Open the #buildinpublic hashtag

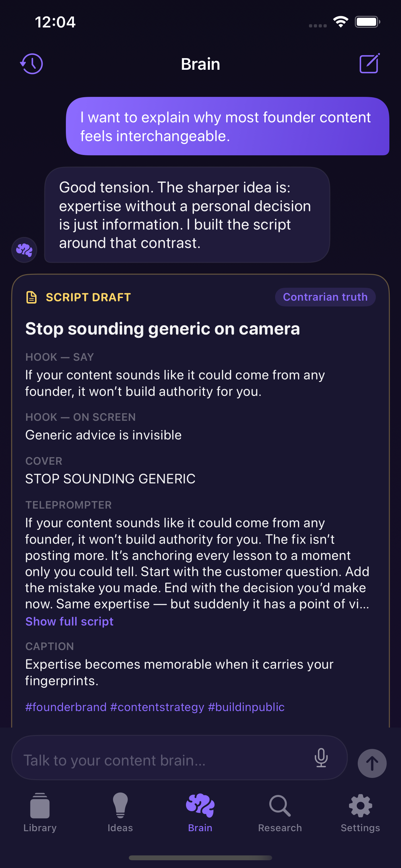(246, 707)
